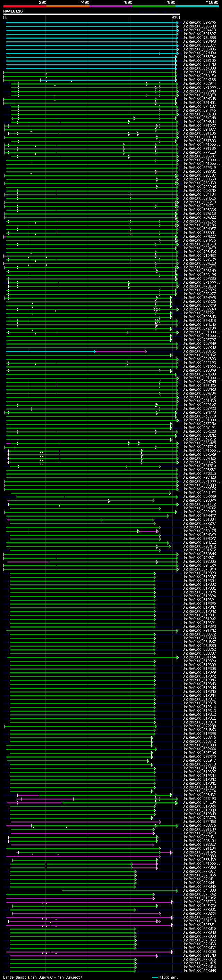Click the UniRef100_A7NU90 label

coord(199,53)
